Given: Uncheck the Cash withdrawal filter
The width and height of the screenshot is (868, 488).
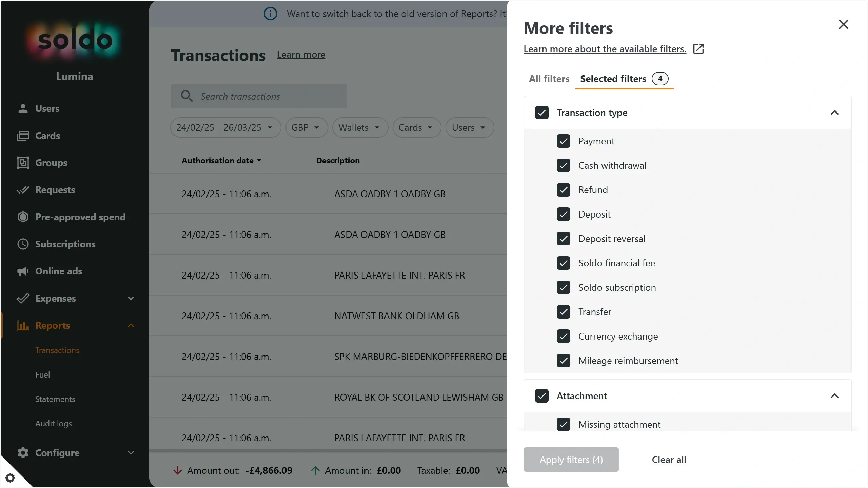Looking at the screenshot, I should pos(563,165).
